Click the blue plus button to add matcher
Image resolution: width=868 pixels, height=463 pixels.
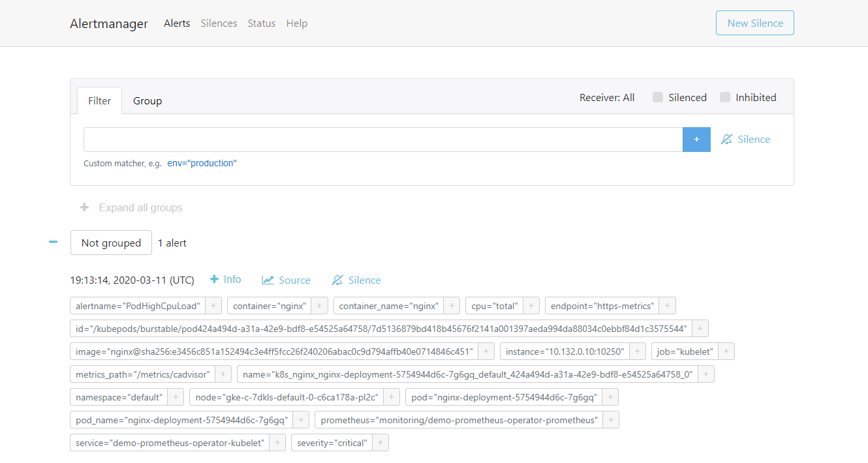[696, 140]
